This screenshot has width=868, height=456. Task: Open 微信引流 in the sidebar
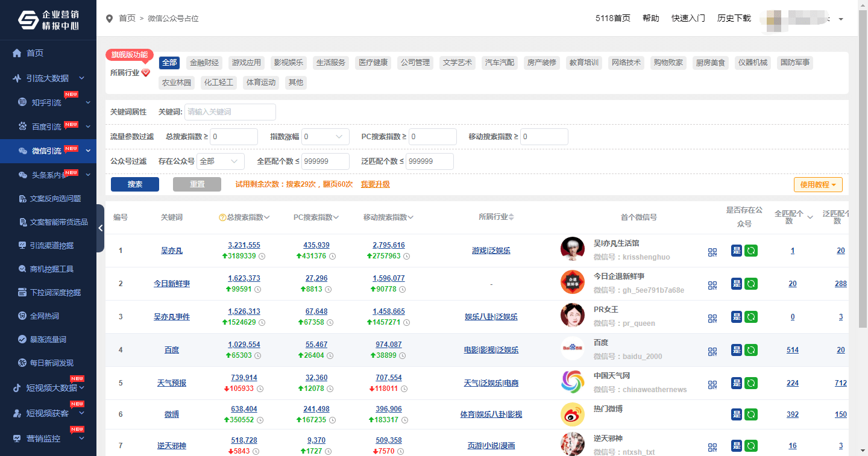click(x=48, y=151)
